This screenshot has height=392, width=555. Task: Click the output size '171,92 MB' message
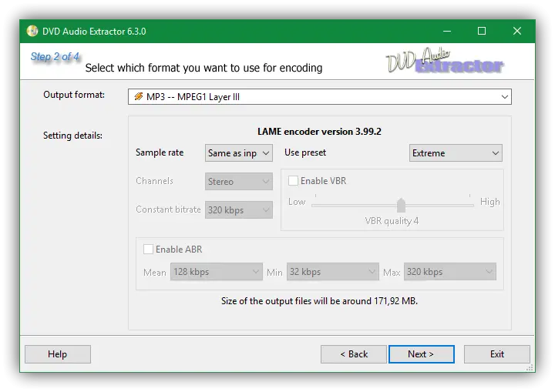tap(320, 301)
